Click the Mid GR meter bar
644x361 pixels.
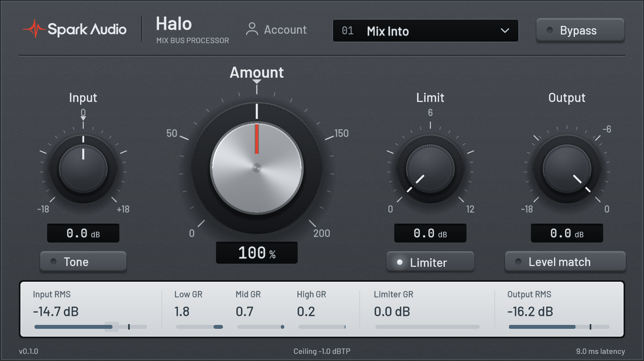click(x=261, y=326)
